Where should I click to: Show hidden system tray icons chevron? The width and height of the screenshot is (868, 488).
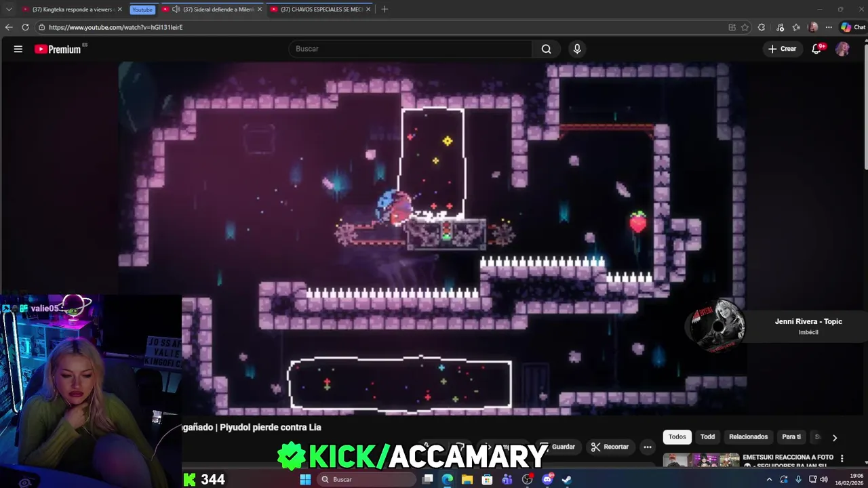tap(769, 479)
